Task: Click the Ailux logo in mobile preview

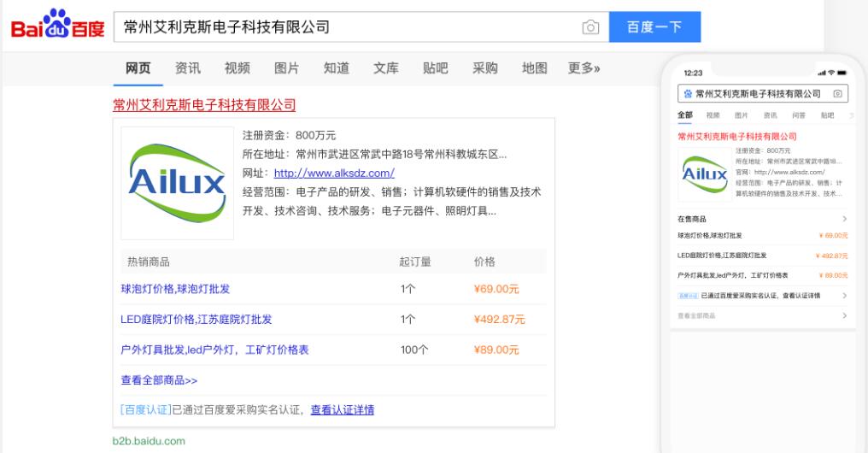Action: coord(703,174)
